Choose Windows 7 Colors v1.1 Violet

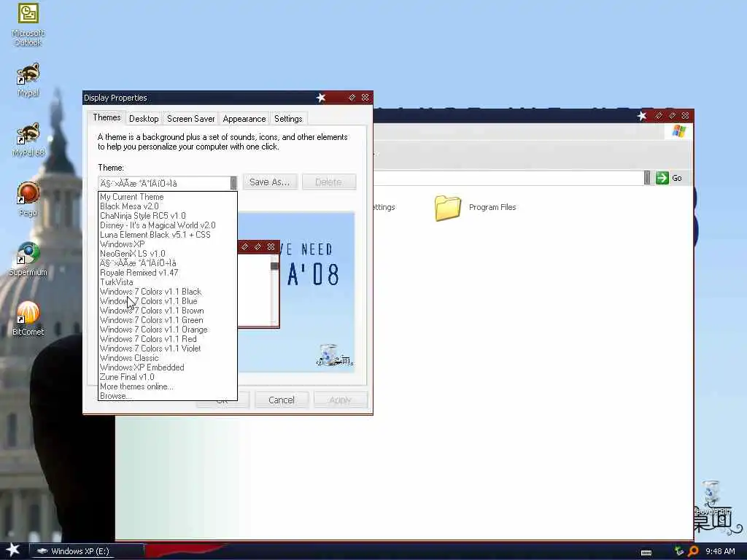point(167,349)
